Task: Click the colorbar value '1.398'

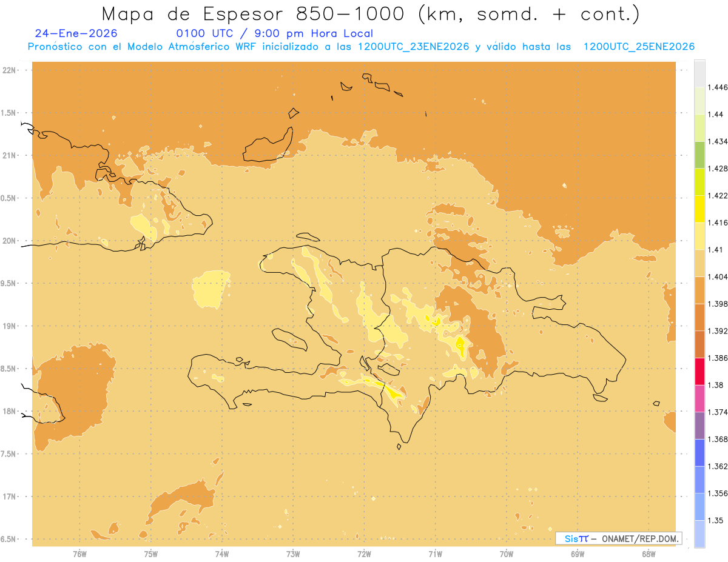Action: pyautogui.click(x=718, y=304)
